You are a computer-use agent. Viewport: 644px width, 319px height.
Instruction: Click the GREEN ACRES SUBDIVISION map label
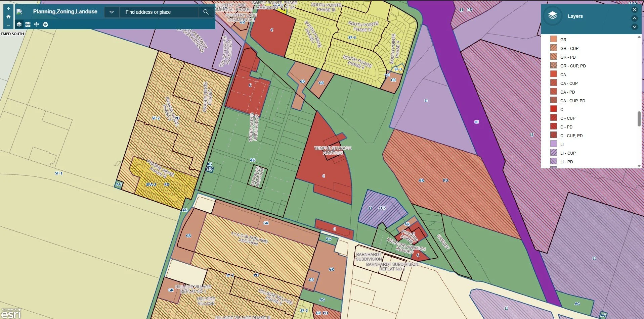pos(254,127)
